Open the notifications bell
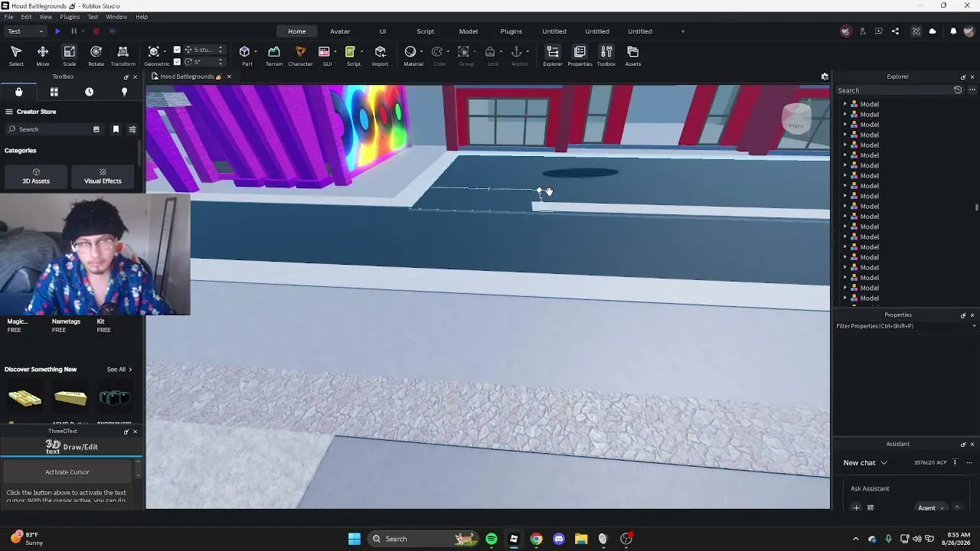This screenshot has width=980, height=551. click(x=953, y=31)
